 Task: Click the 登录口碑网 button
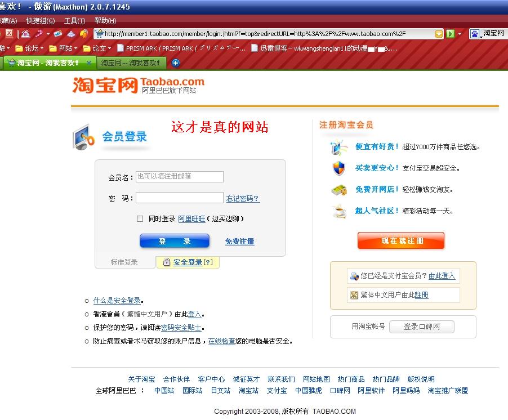pyautogui.click(x=421, y=327)
